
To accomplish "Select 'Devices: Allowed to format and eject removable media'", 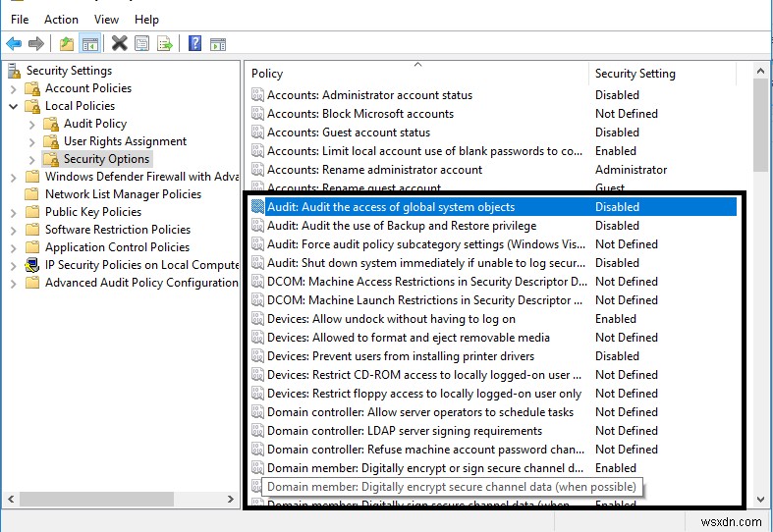I will point(493,338).
